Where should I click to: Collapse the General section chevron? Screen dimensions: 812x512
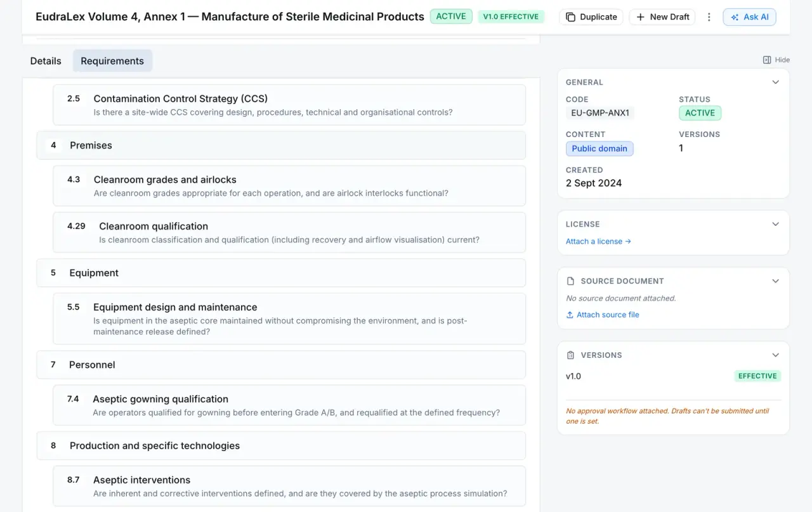tap(775, 82)
